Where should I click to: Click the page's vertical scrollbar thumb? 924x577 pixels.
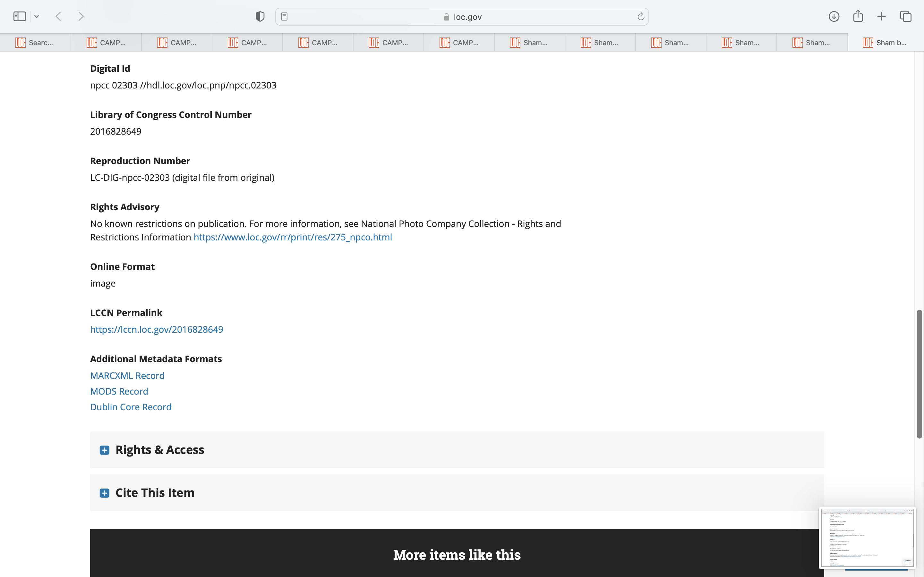[x=920, y=374]
